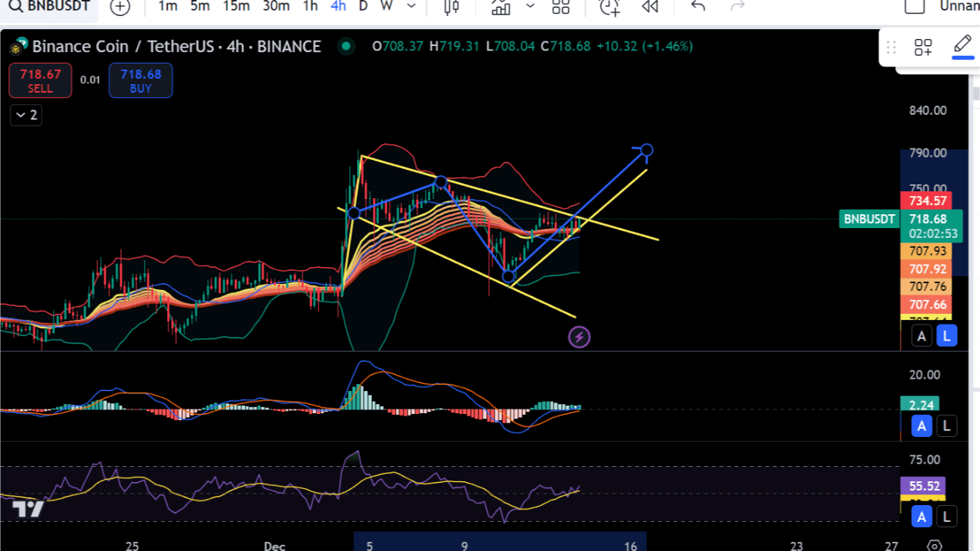Switch to the W weekly timeframe

tap(387, 6)
